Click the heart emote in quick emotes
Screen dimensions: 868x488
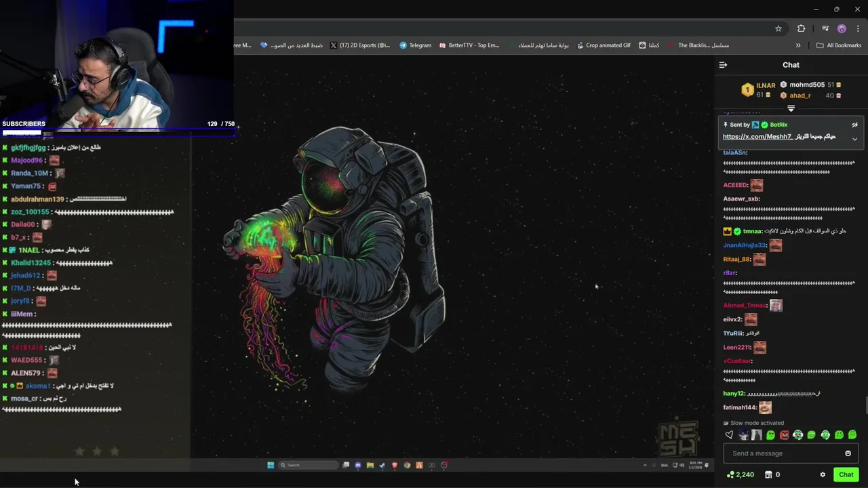[x=729, y=435]
